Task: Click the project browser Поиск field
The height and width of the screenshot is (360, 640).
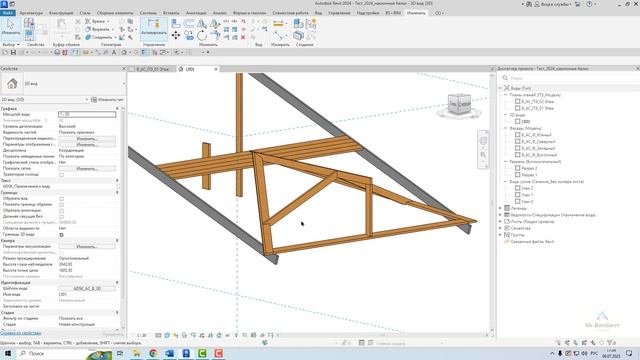Action: (569, 78)
